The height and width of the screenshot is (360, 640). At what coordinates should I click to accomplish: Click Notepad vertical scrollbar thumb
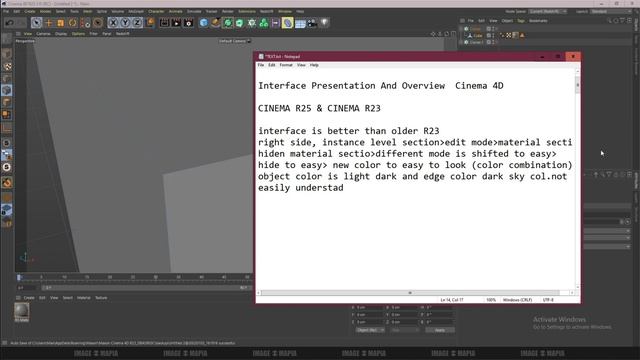click(x=577, y=85)
